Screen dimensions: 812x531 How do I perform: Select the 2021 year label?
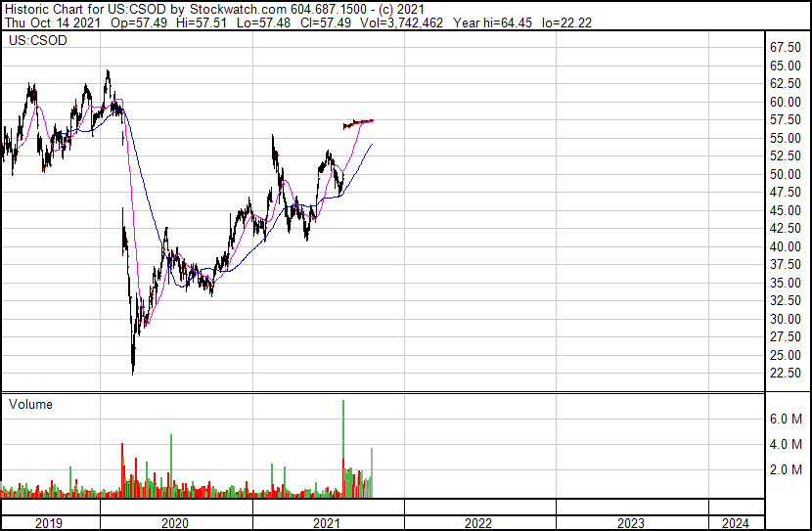(328, 523)
